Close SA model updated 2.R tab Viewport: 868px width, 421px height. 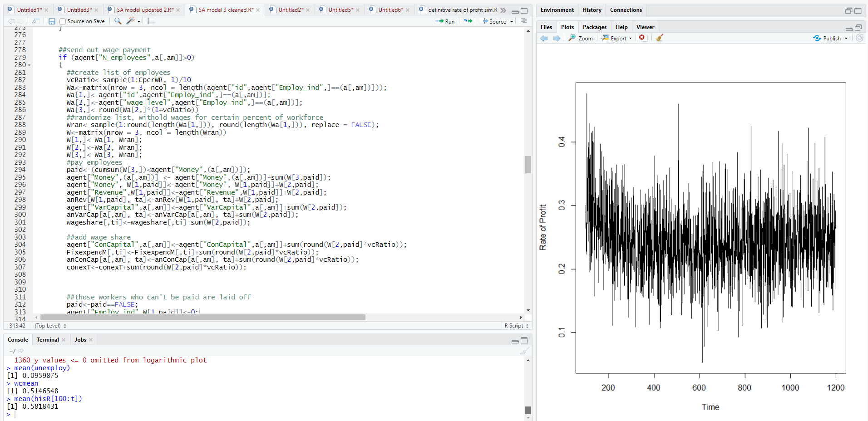tap(178, 10)
